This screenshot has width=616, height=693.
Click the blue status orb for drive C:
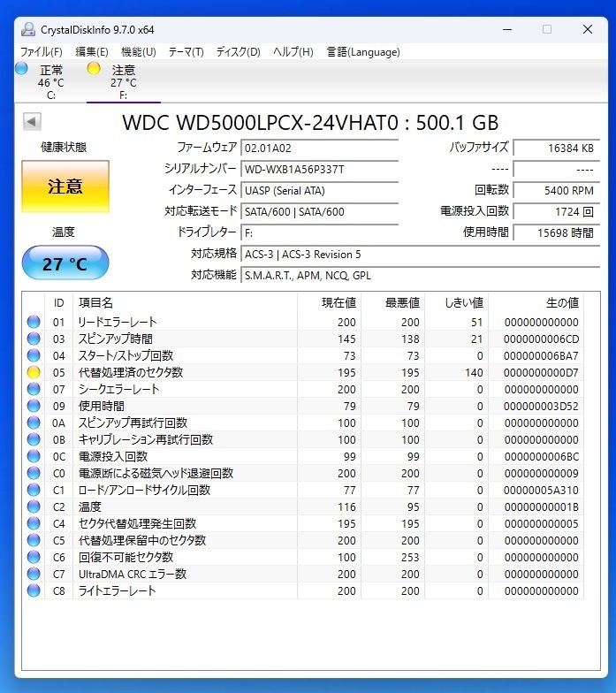pyautogui.click(x=21, y=69)
